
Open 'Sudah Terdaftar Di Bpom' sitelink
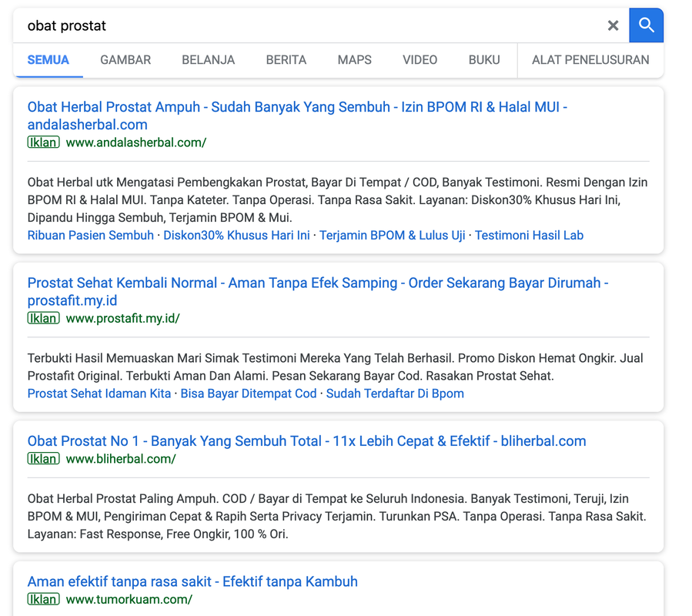click(395, 393)
